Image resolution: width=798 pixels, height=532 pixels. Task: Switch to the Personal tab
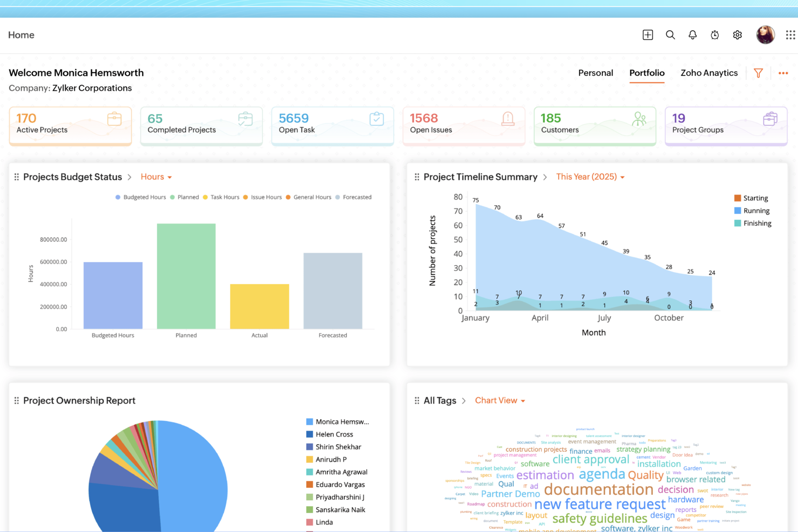click(x=595, y=73)
